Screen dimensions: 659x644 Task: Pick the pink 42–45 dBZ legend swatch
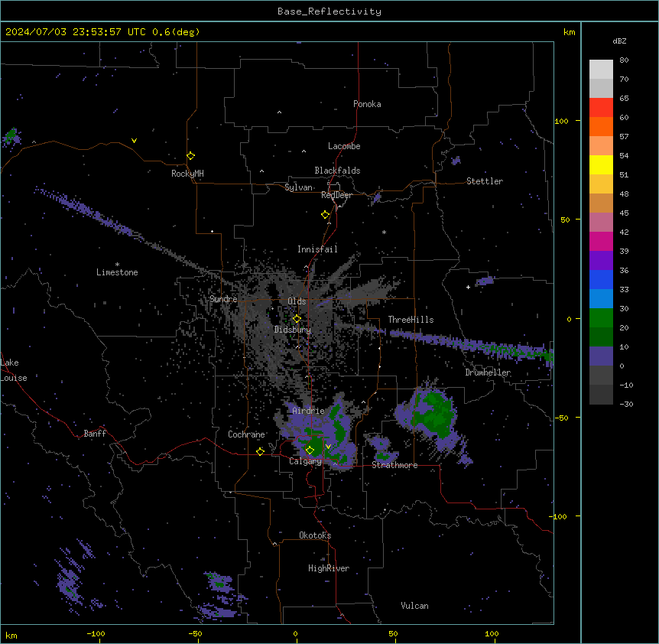(601, 222)
